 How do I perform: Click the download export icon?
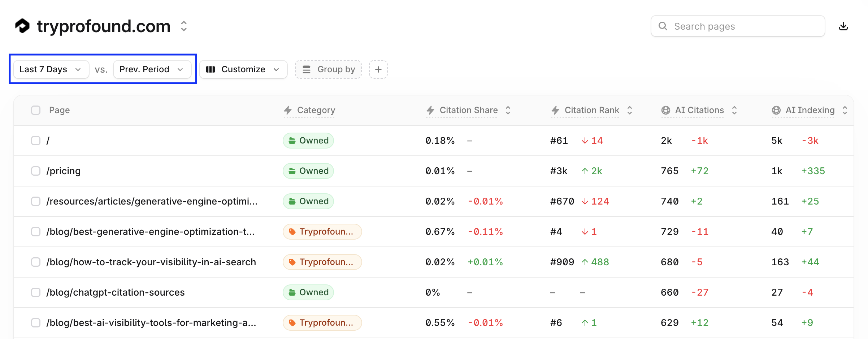tap(843, 26)
